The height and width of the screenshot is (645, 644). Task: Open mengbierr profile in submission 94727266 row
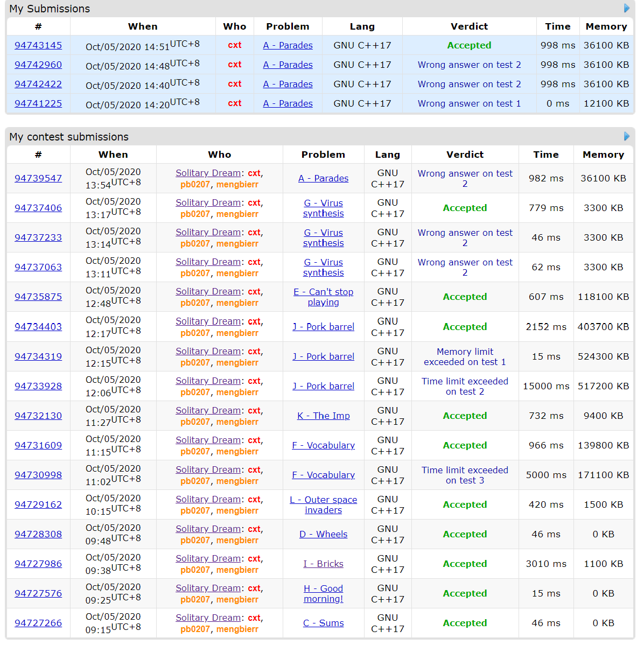tap(237, 629)
